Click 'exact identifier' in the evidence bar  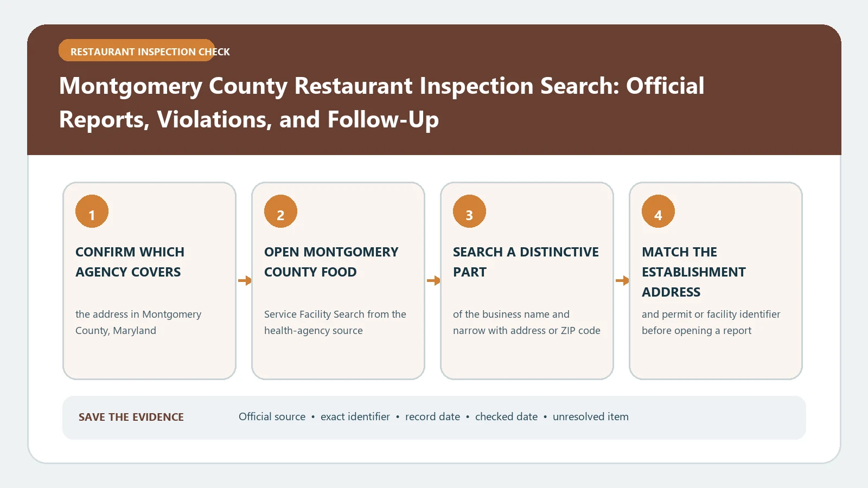355,416
